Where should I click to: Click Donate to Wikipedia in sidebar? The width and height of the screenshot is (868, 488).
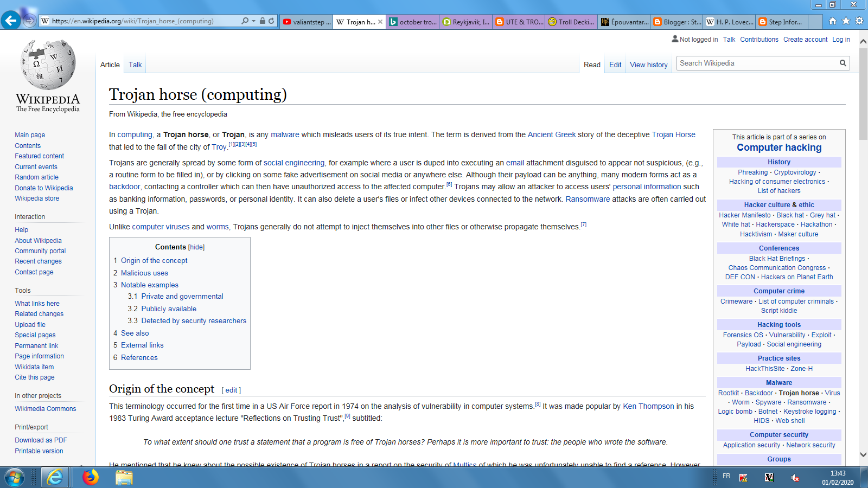coord(43,188)
